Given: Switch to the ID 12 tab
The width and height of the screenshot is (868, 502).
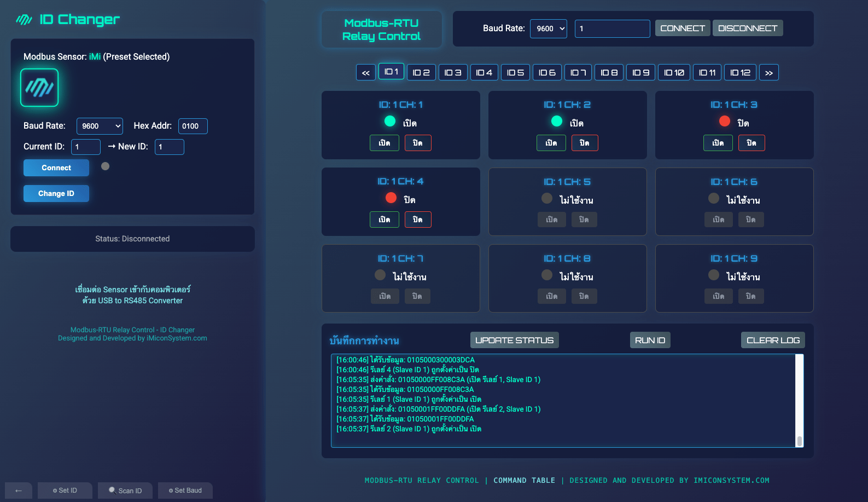Looking at the screenshot, I should 740,73.
